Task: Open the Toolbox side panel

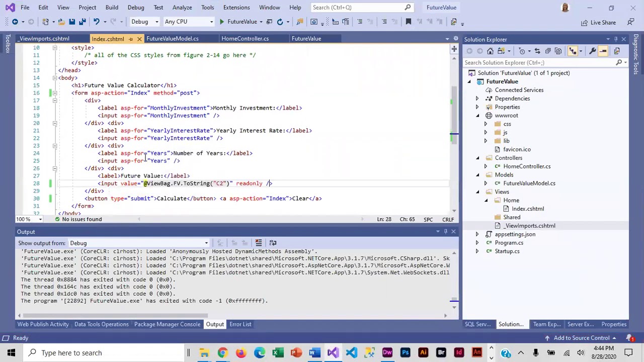Action: [8, 44]
